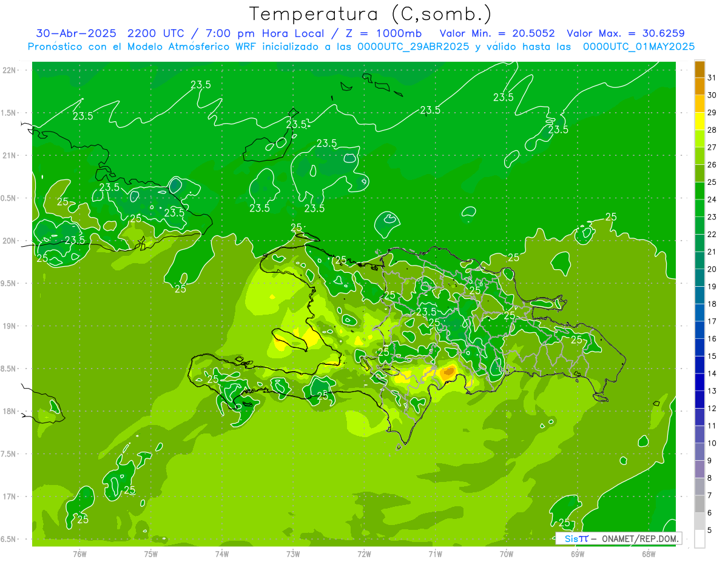This screenshot has width=728, height=562.
Task: Click the "22N" latitude axis label
Action: point(10,70)
